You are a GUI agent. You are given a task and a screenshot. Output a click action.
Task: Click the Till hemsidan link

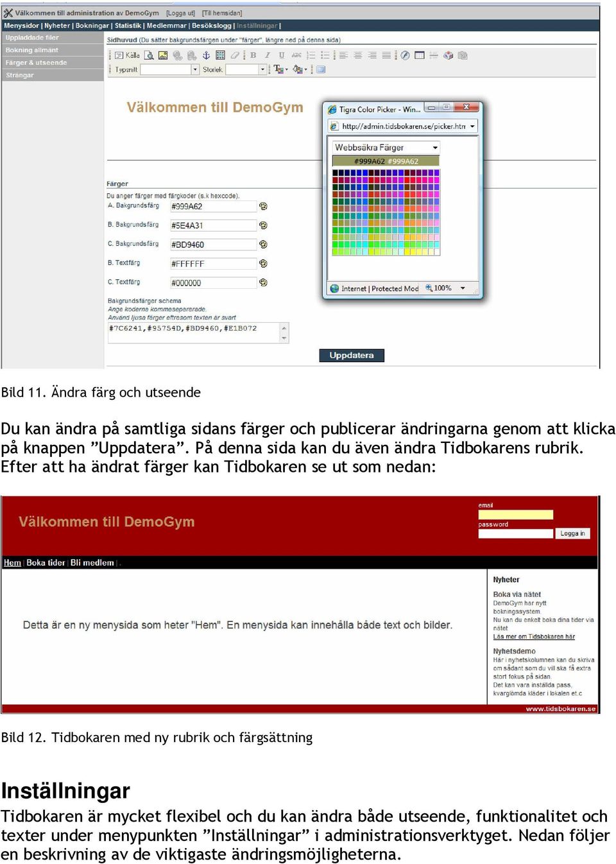coord(222,13)
